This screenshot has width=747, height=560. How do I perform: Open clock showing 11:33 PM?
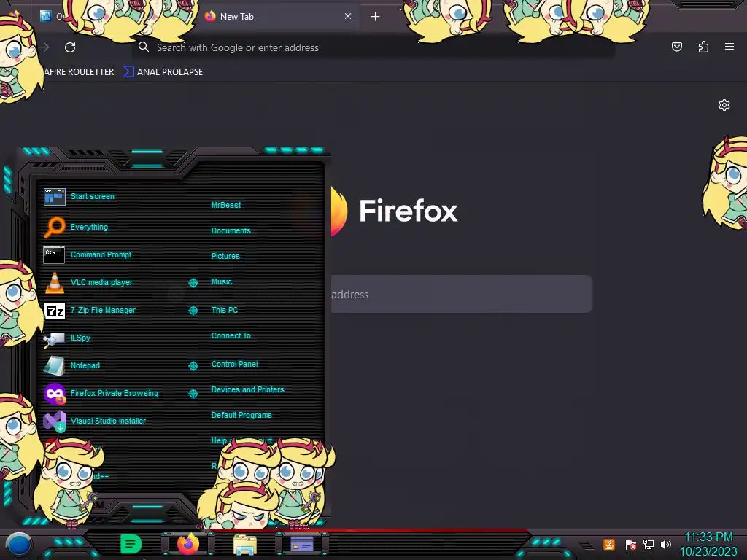[708, 544]
